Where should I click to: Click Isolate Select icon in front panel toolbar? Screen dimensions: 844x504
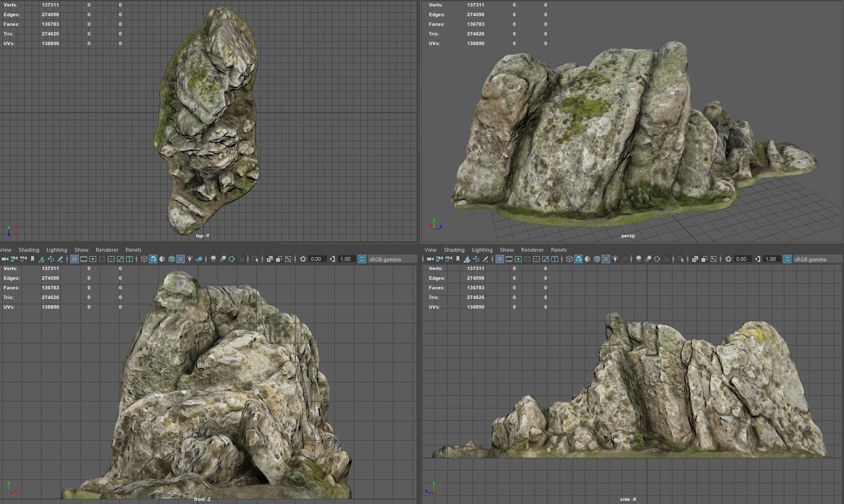point(255,259)
